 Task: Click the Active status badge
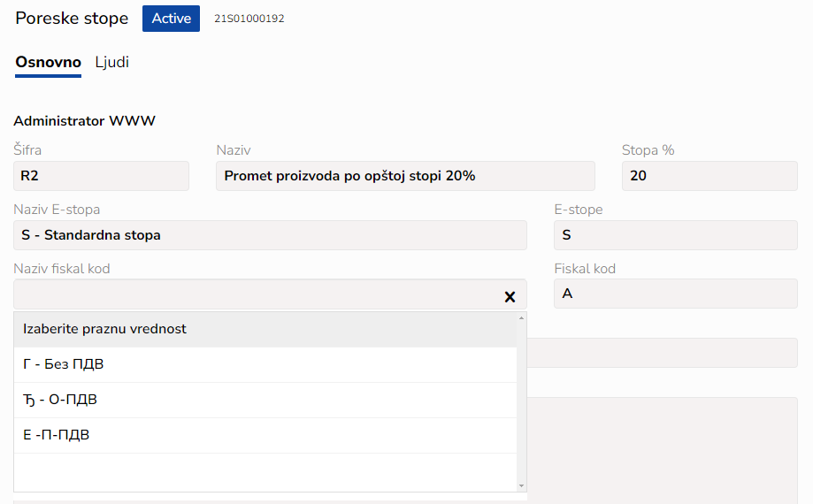tap(171, 19)
